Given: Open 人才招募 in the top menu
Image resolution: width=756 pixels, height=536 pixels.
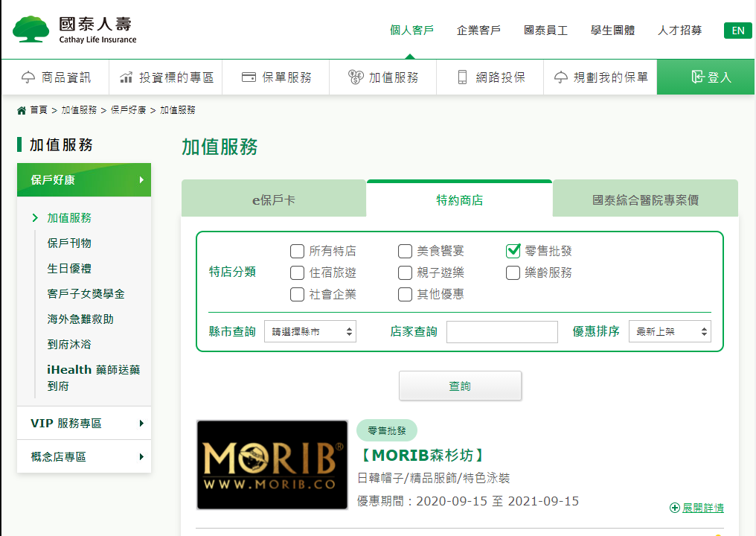Looking at the screenshot, I should (680, 31).
